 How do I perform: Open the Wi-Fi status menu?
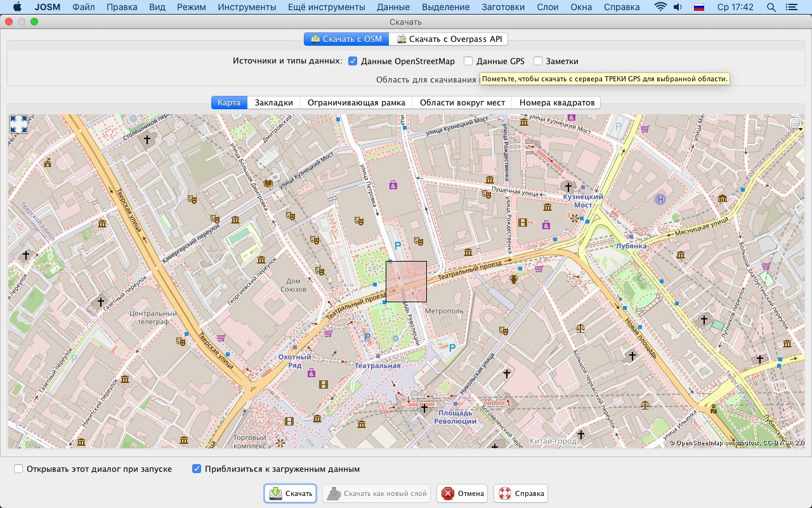point(660,8)
